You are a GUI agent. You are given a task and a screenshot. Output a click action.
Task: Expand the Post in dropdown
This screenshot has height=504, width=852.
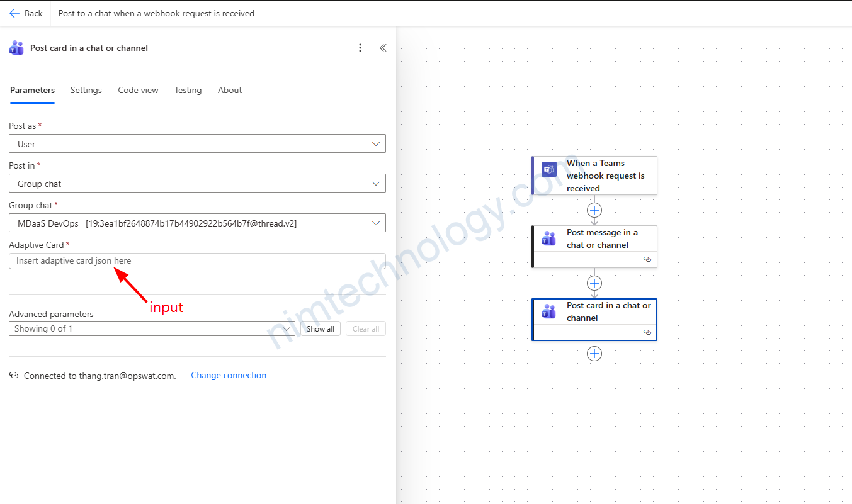[x=197, y=184]
